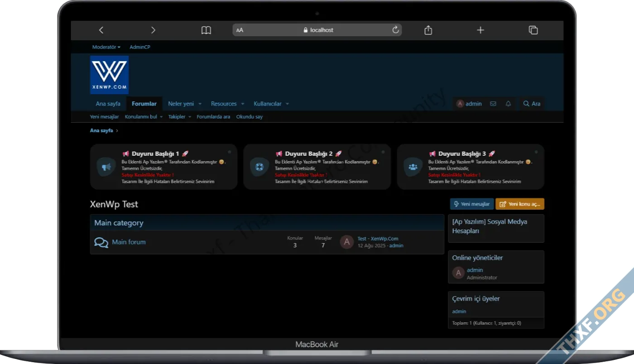The height and width of the screenshot is (364, 634).
Task: Click the browser forward arrow
Action: click(x=153, y=30)
